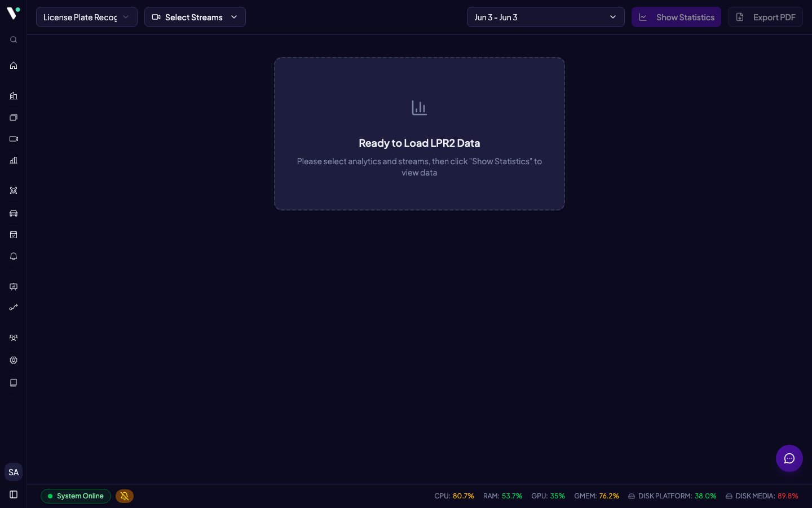Viewport: 812px width, 508px height.
Task: Open the route path sidebar icon
Action: click(14, 308)
